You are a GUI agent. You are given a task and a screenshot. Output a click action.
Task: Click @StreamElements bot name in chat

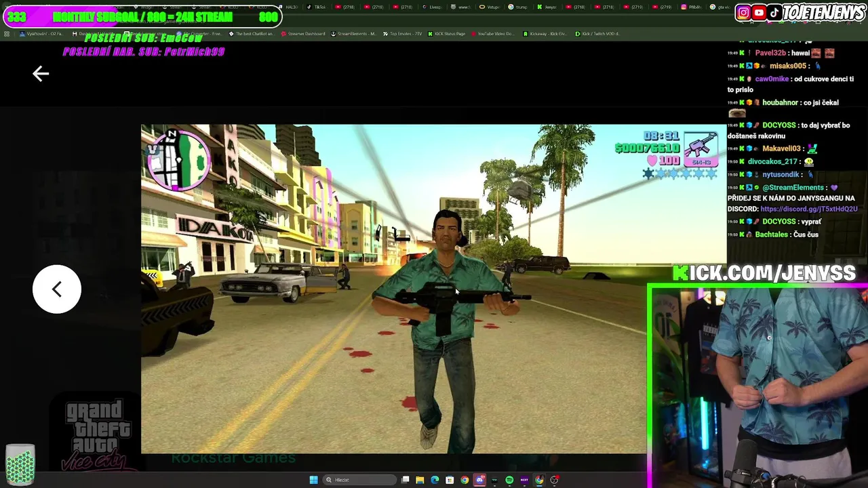point(793,188)
